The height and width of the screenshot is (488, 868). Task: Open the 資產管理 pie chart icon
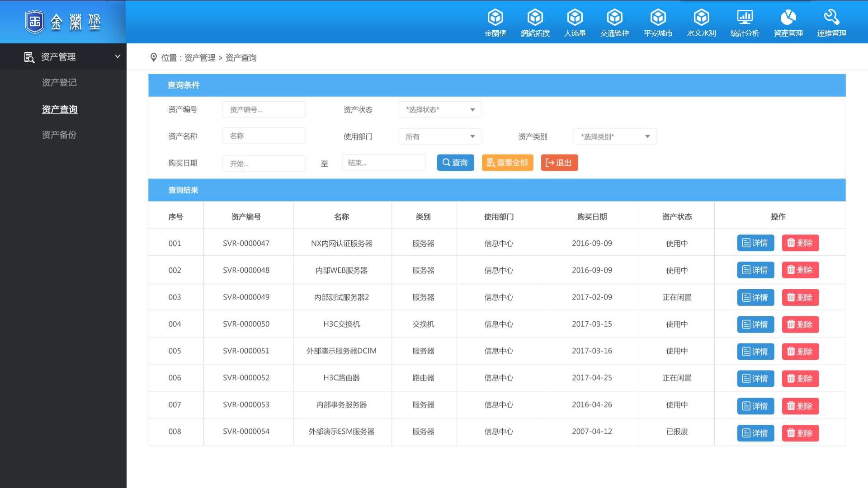(788, 18)
